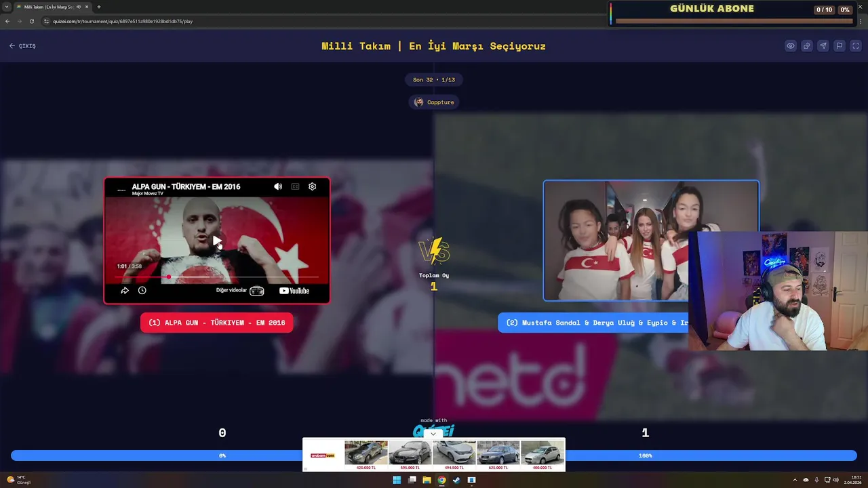Toggle captions CC in YouTube player
Viewport: 868px width, 488px height.
point(295,186)
